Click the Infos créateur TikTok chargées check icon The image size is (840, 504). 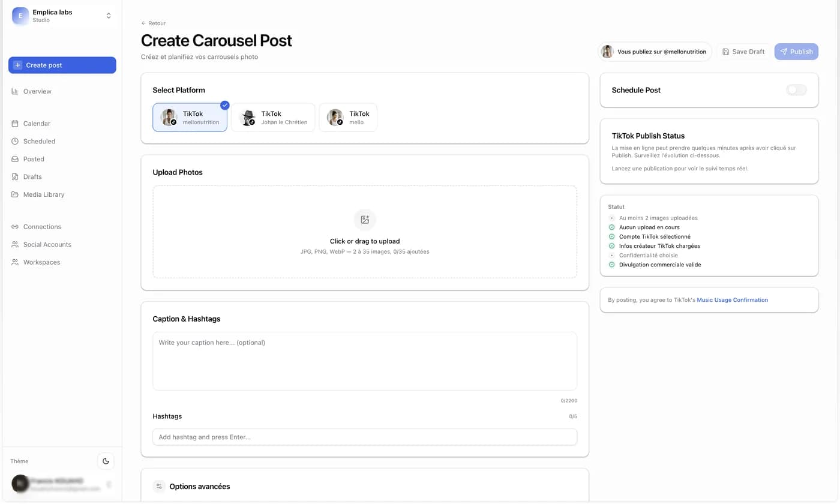point(611,246)
